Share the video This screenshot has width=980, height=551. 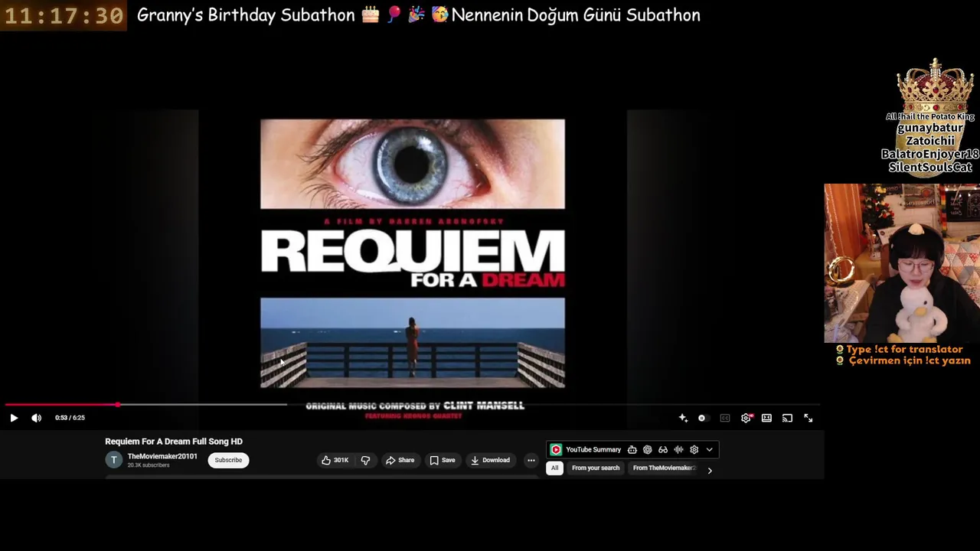pyautogui.click(x=400, y=460)
